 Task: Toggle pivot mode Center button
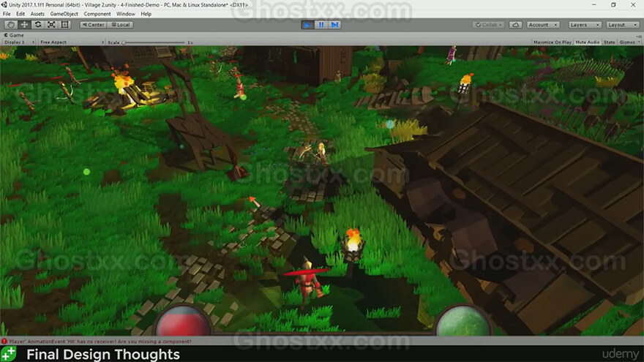pyautogui.click(x=93, y=25)
